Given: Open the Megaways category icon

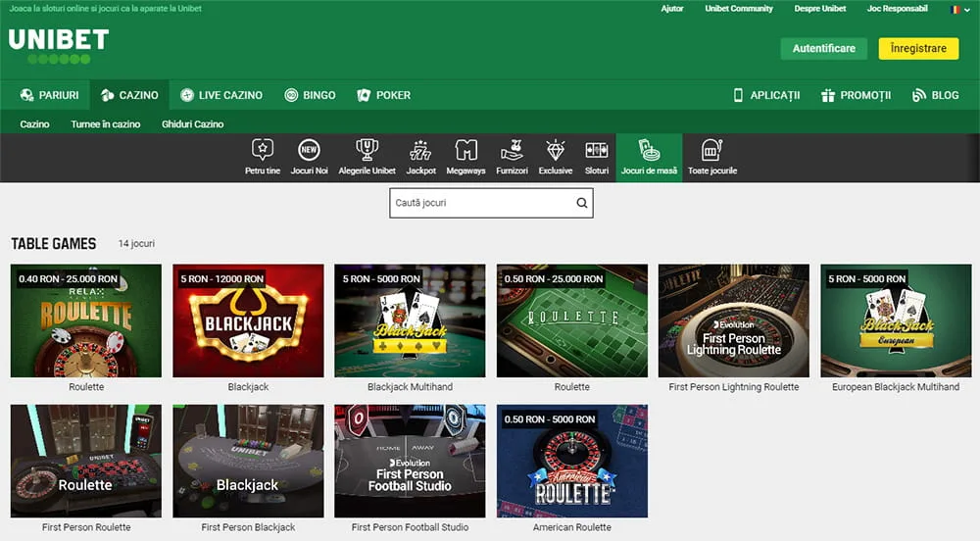Looking at the screenshot, I should [466, 151].
